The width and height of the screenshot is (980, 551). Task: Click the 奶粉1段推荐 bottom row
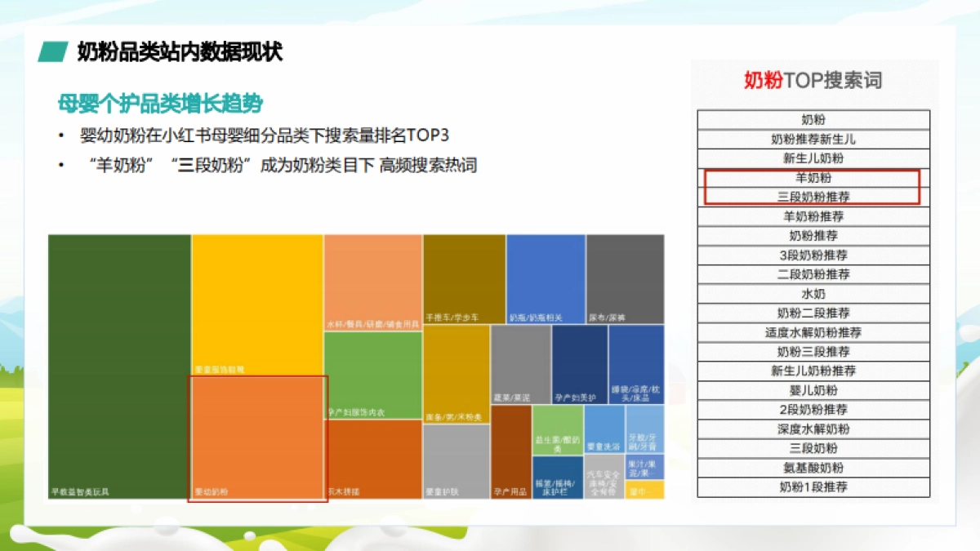[813, 487]
